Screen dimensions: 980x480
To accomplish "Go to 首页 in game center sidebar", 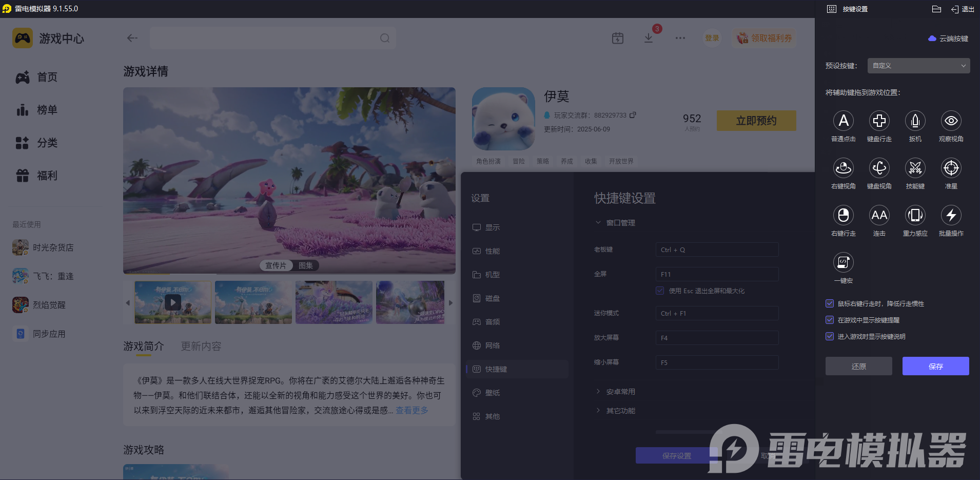I will click(x=37, y=77).
